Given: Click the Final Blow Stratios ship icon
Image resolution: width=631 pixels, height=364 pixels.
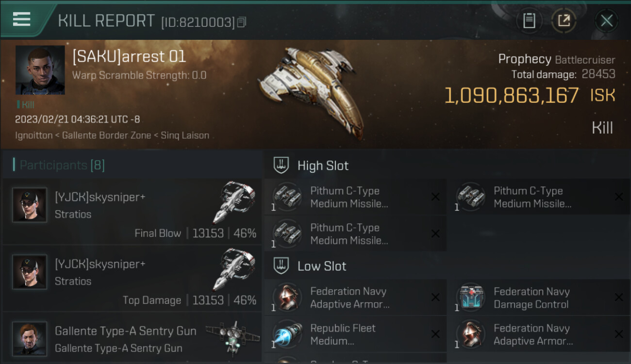Looking at the screenshot, I should coord(234,202).
